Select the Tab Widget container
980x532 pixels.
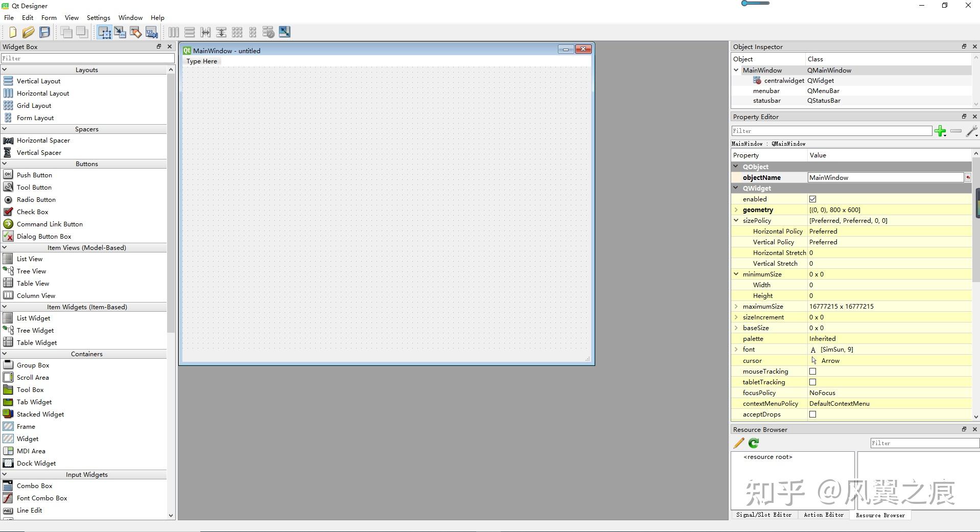[x=34, y=402]
